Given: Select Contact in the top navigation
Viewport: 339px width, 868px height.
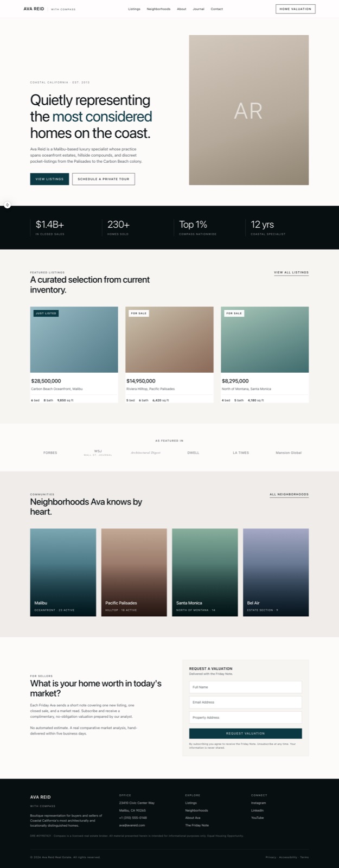Looking at the screenshot, I should (x=217, y=9).
